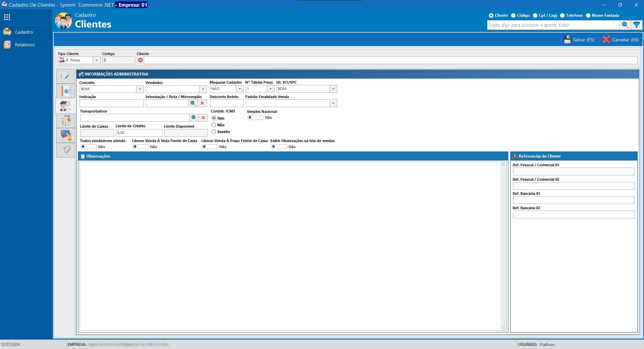644x349 pixels.
Task: Click the Limite de Crédito input field
Action: (139, 133)
